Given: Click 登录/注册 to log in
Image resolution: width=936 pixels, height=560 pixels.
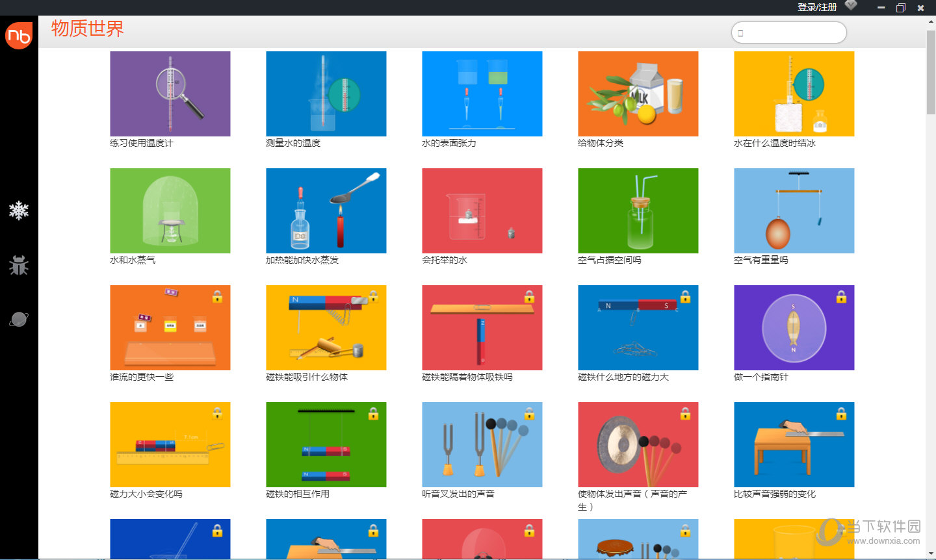Looking at the screenshot, I should pos(817,7).
